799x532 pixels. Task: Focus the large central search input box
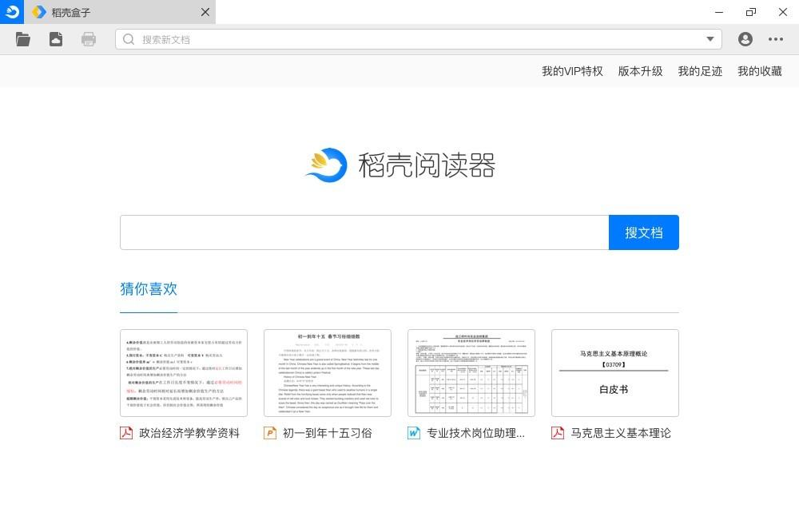pos(364,232)
